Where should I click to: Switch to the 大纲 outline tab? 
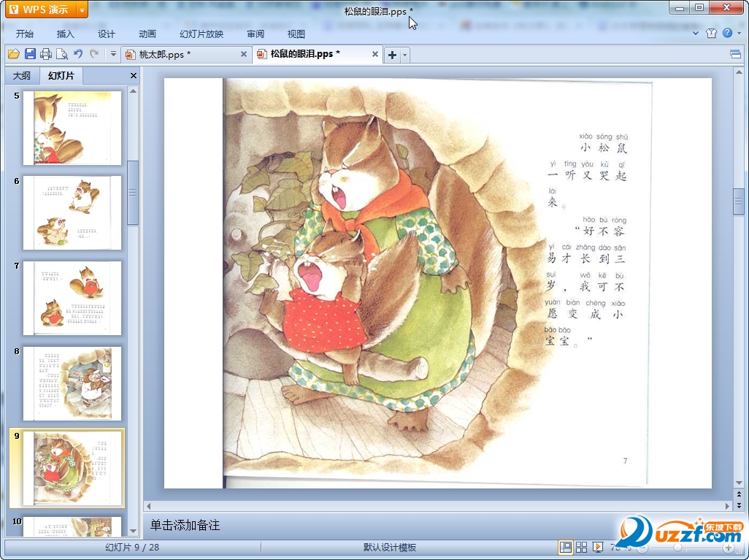coord(22,75)
